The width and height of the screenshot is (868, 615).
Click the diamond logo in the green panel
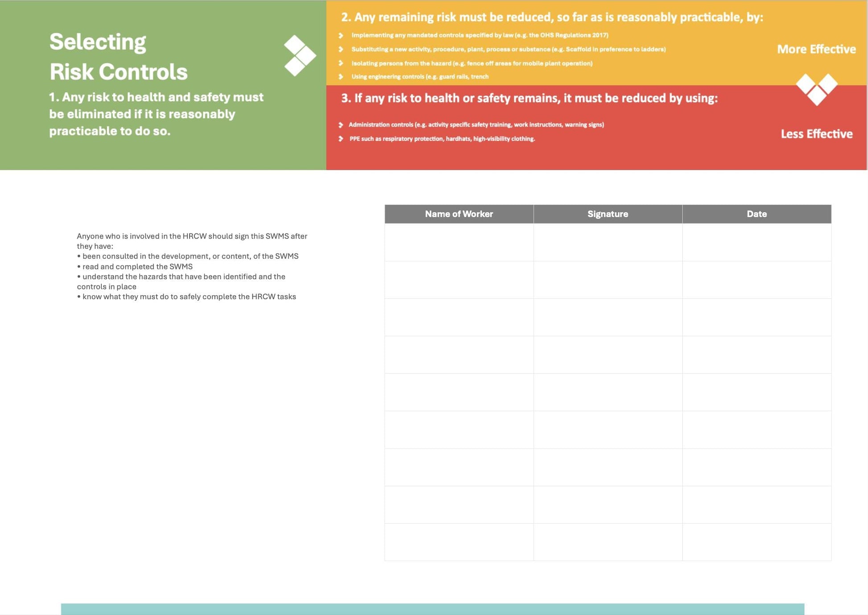click(300, 56)
